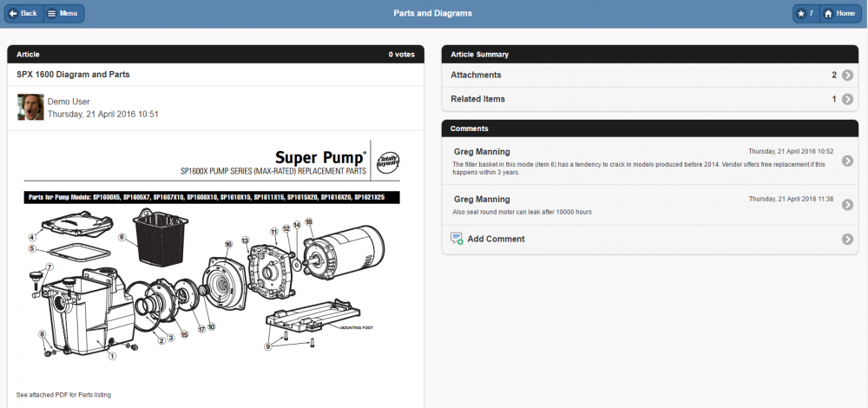Click the Demo User name
868x408 pixels.
click(69, 102)
